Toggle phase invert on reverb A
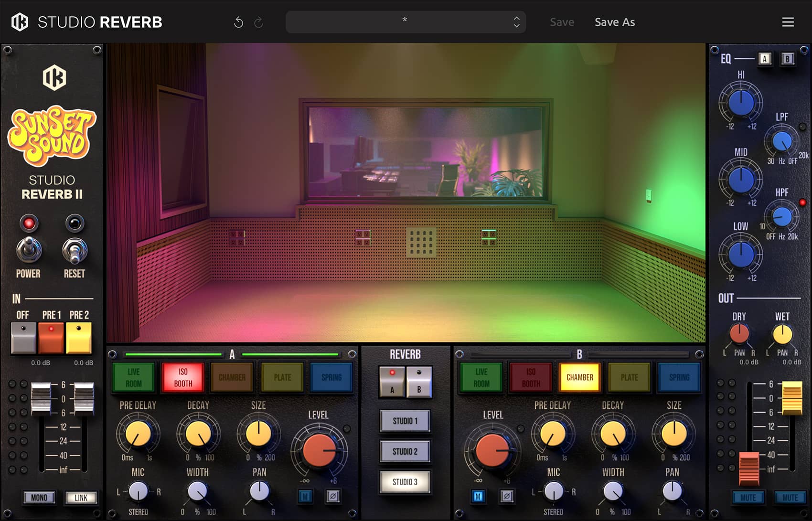This screenshot has height=521, width=812. coord(333,497)
